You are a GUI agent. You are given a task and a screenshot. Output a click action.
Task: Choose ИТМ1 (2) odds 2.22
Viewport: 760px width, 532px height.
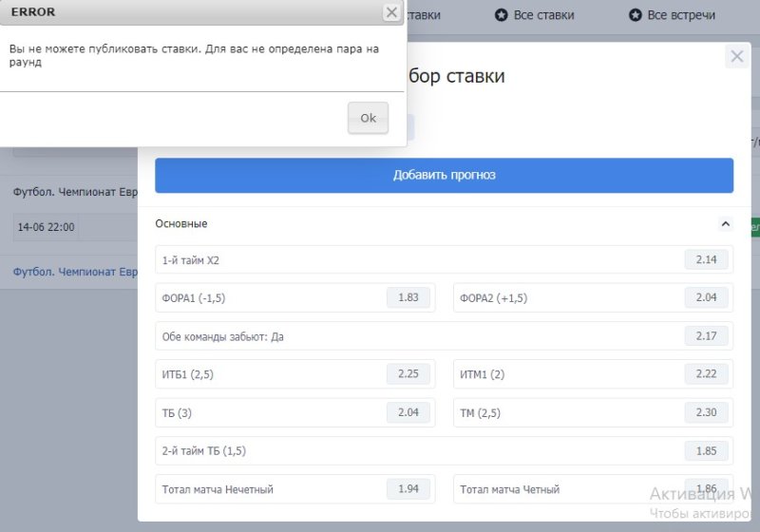[706, 374]
